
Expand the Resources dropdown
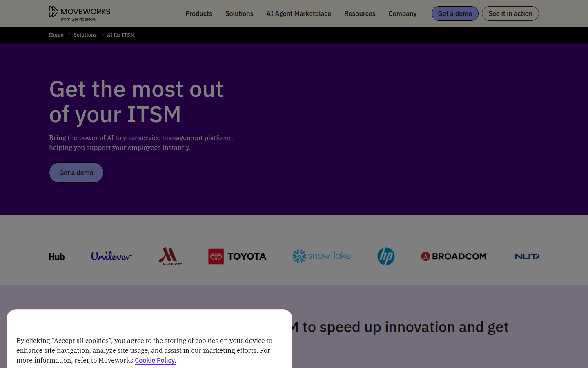pos(360,13)
